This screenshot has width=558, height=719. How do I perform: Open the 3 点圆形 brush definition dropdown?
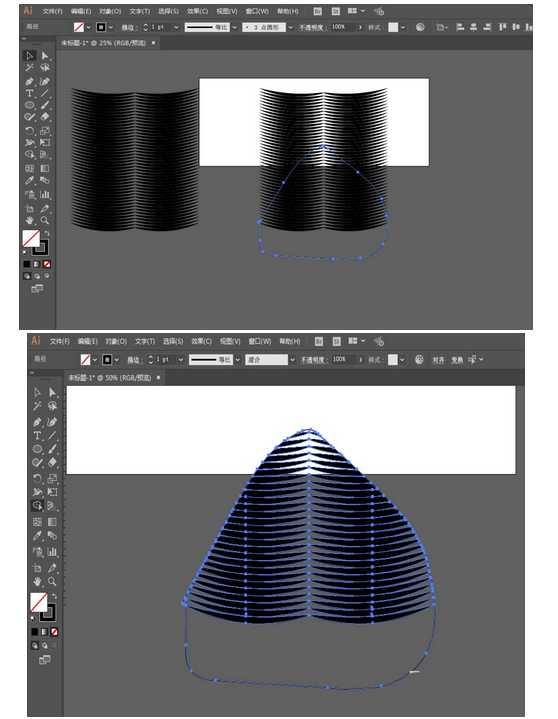291,28
